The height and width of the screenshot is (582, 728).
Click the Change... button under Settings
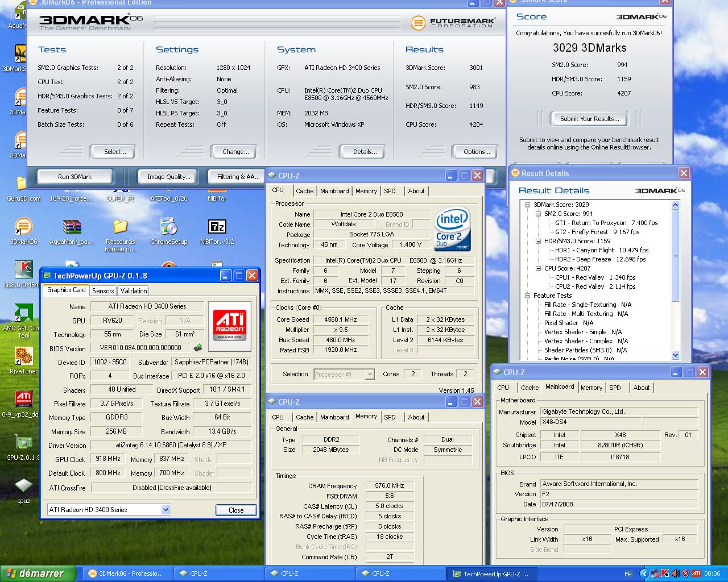[x=235, y=152]
